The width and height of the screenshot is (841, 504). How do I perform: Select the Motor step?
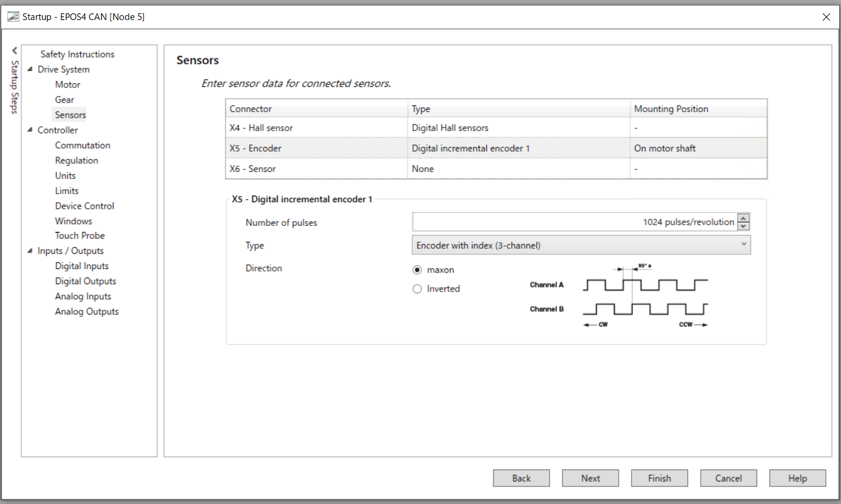click(x=67, y=84)
